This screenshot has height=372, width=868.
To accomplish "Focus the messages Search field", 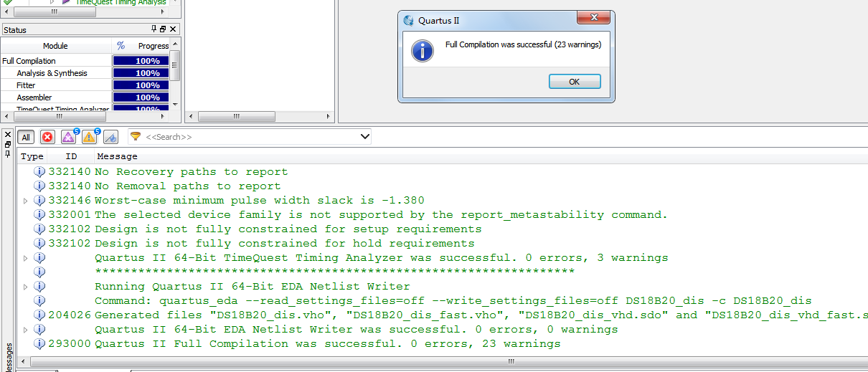I will pyautogui.click(x=251, y=136).
